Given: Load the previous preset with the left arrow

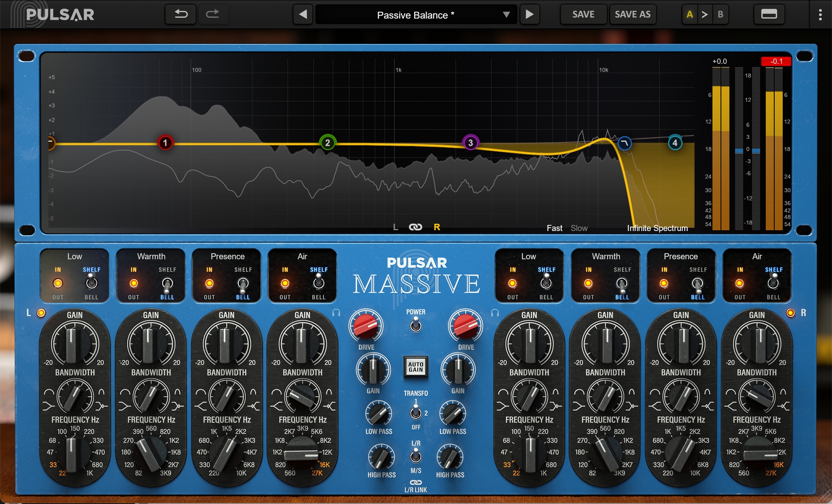Looking at the screenshot, I should [303, 15].
